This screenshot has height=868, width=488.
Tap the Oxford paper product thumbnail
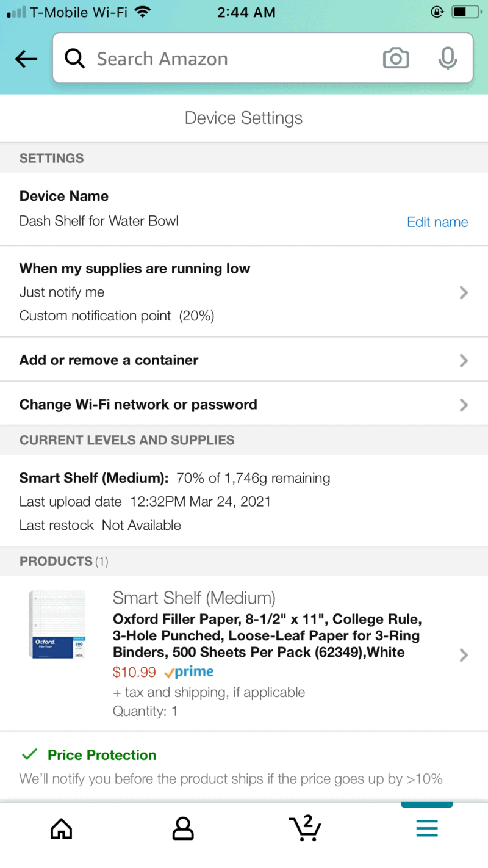coord(57,624)
